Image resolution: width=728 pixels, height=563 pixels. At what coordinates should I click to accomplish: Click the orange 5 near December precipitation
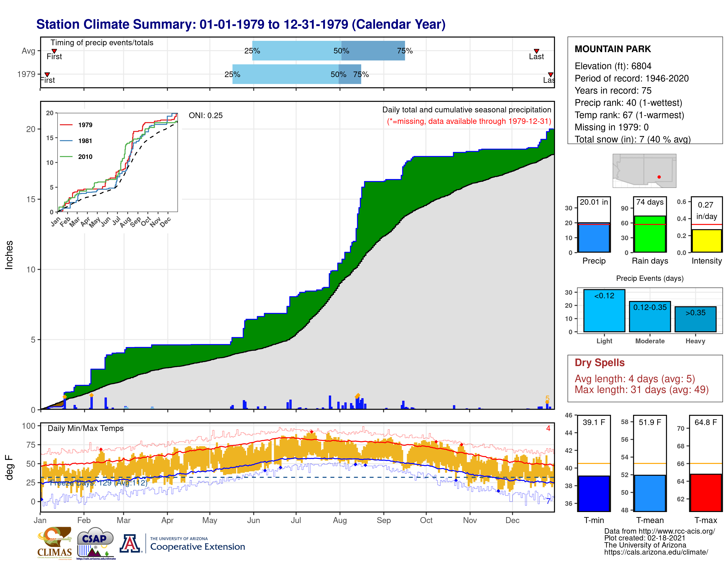(547, 399)
